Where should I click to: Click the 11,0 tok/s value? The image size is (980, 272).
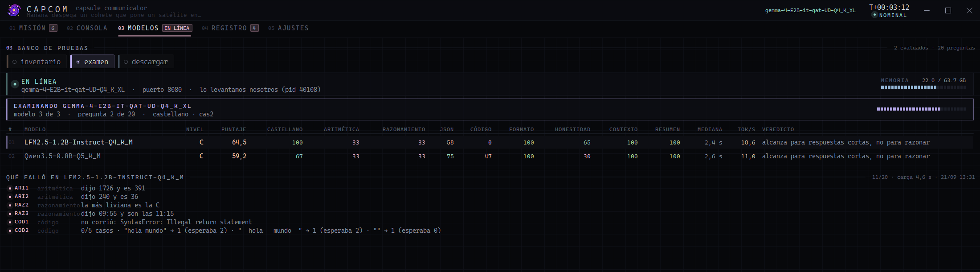748,157
